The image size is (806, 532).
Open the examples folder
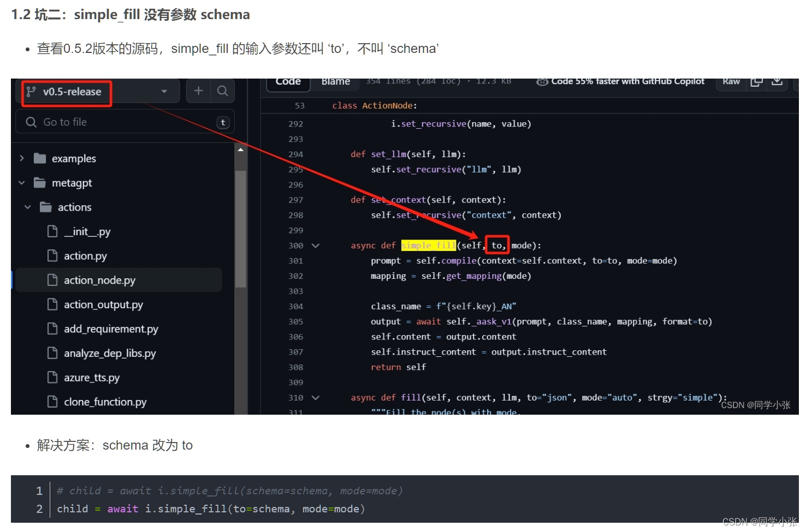(x=74, y=159)
